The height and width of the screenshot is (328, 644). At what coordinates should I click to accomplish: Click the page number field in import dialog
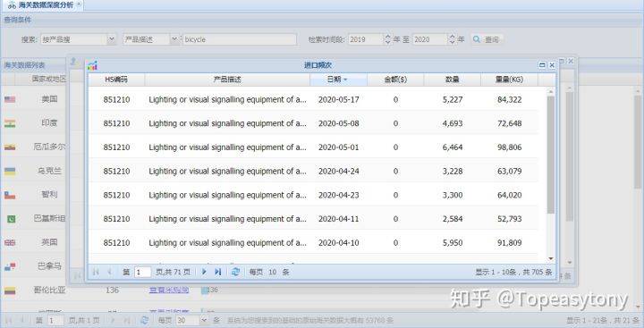[x=142, y=272]
